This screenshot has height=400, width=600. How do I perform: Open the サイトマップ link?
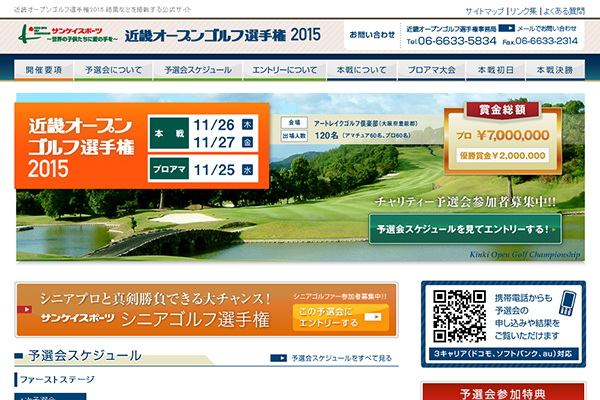pyautogui.click(x=484, y=11)
